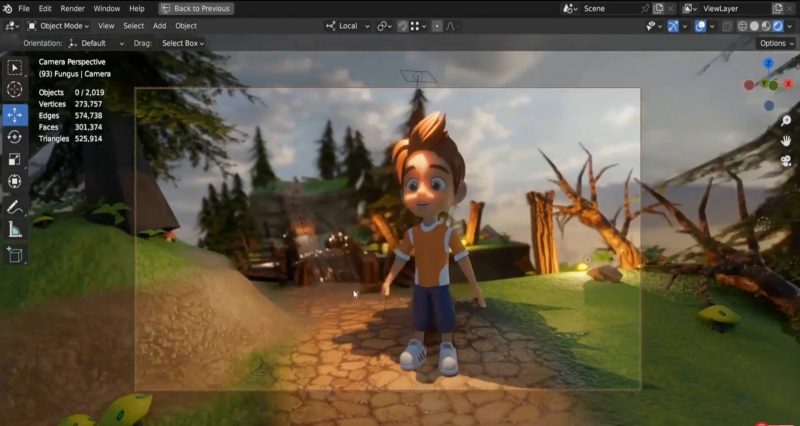Select the Rotate tool

coord(15,137)
